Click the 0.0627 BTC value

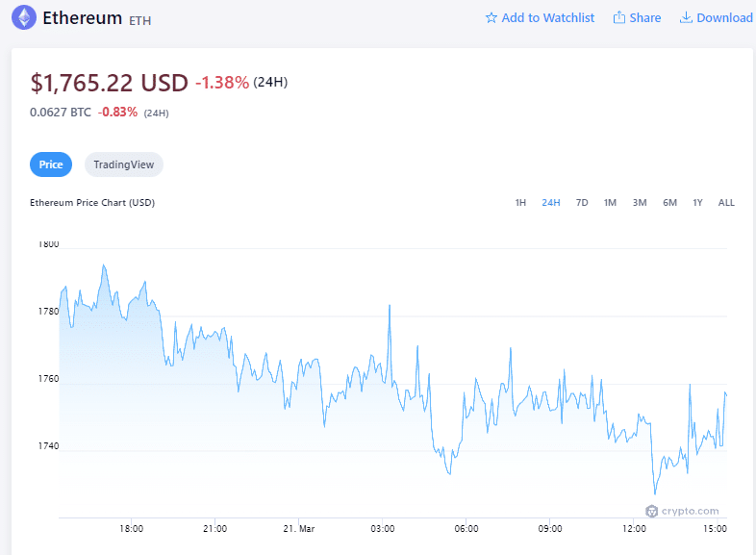pos(61,113)
